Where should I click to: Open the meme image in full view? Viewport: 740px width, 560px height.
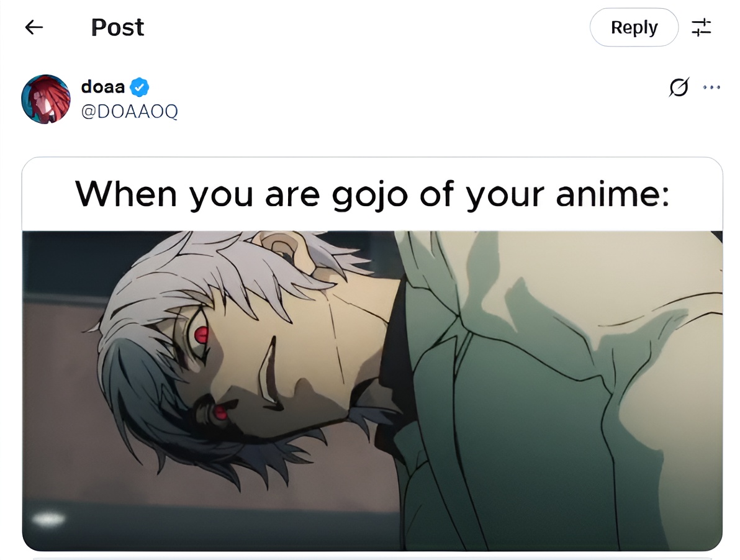(x=372, y=391)
